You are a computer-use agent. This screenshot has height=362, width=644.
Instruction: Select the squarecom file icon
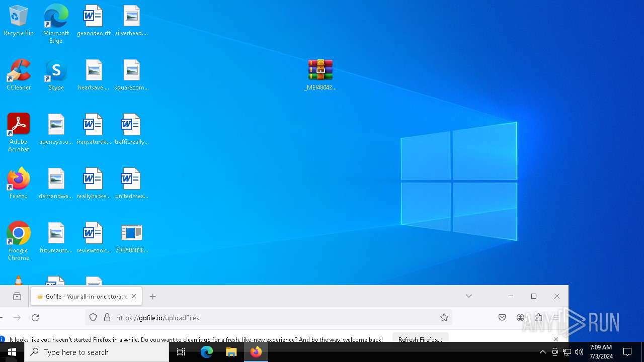pyautogui.click(x=131, y=75)
